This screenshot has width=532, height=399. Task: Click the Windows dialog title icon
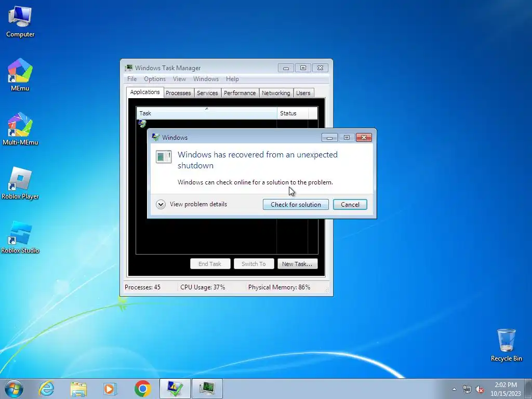(x=156, y=137)
